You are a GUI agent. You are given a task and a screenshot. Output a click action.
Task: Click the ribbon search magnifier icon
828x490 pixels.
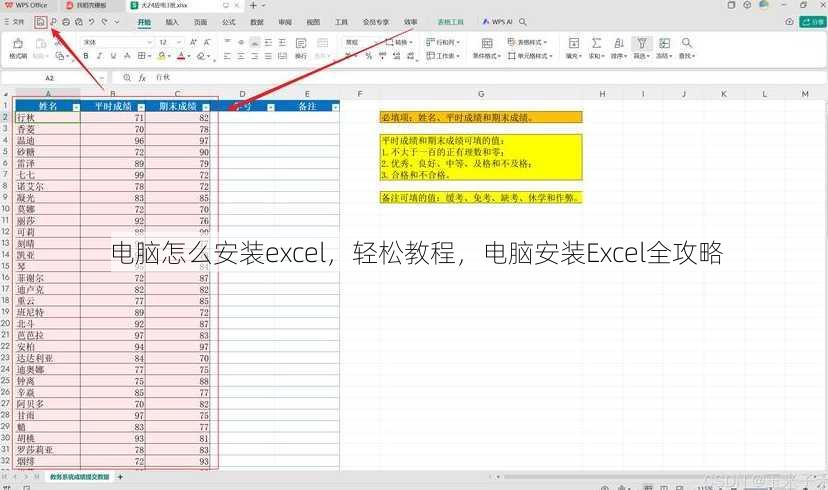523,22
